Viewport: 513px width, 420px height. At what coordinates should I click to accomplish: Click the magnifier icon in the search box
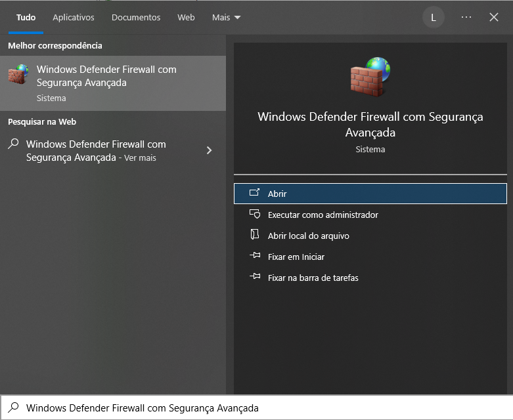[x=13, y=408]
